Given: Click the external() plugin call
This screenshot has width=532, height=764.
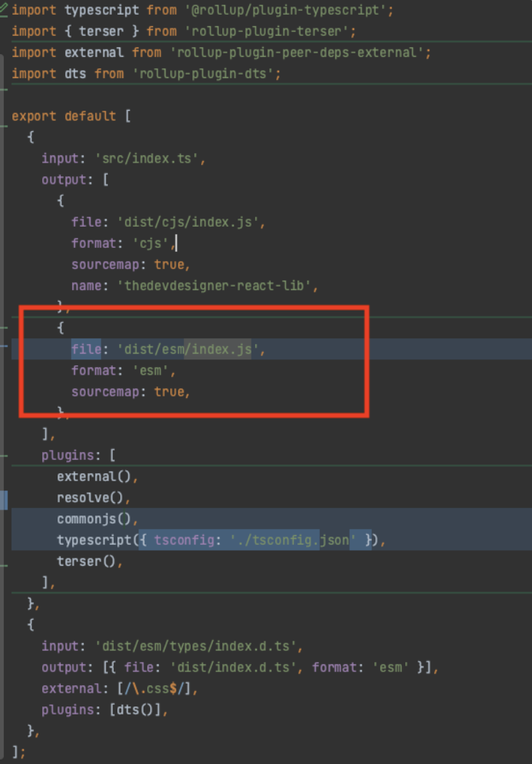Looking at the screenshot, I should [94, 476].
